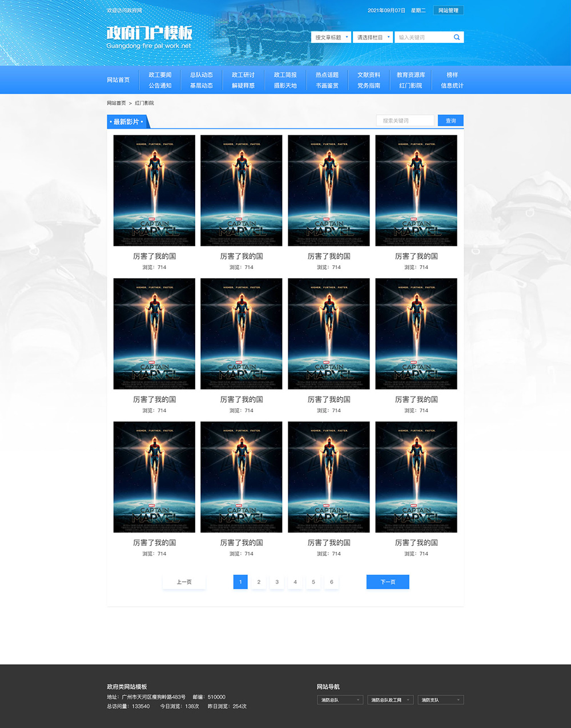
Task: Open the 书画鉴赏 menu item
Action: pyautogui.click(x=327, y=86)
